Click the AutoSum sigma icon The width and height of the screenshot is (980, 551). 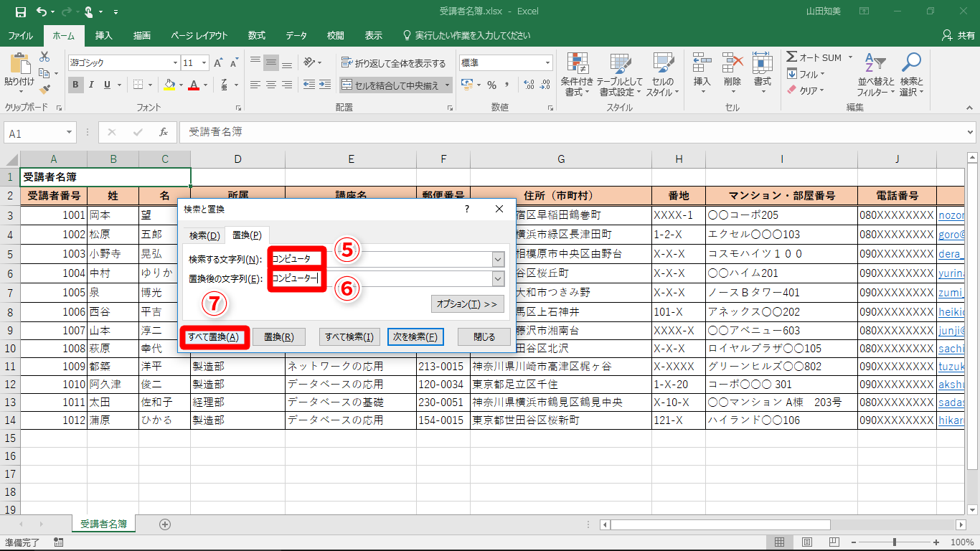pos(792,57)
